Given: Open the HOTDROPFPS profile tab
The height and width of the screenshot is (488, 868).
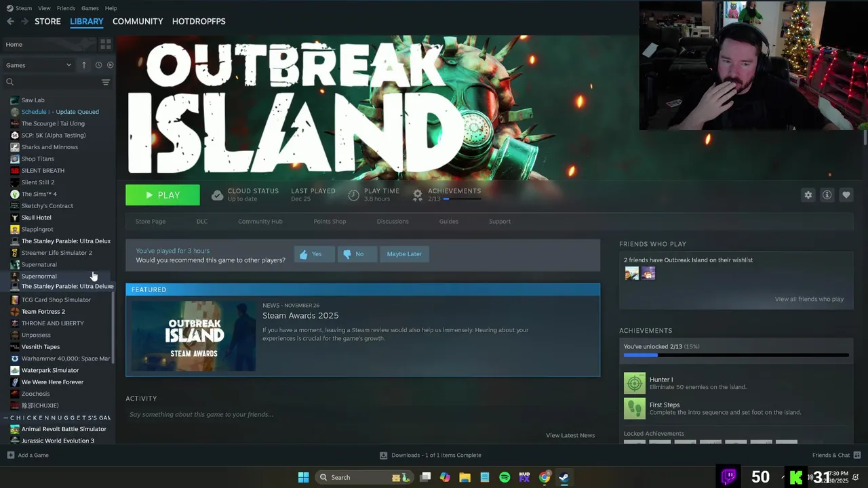Looking at the screenshot, I should click(x=199, y=21).
